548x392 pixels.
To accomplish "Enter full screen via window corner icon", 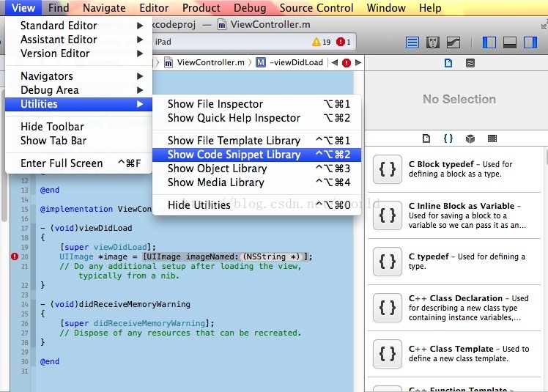I will tap(544, 25).
